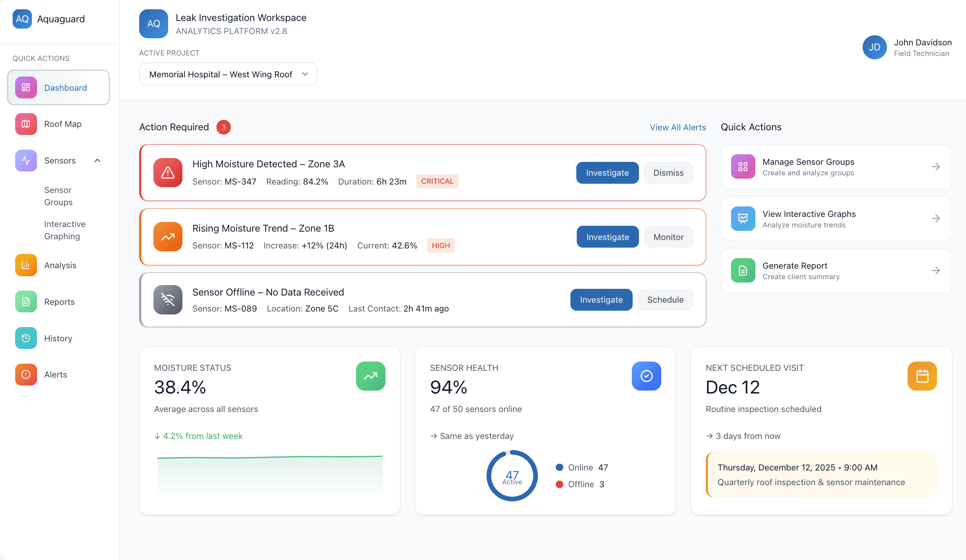Click the Reports document icon
This screenshot has width=966, height=560.
tap(26, 301)
